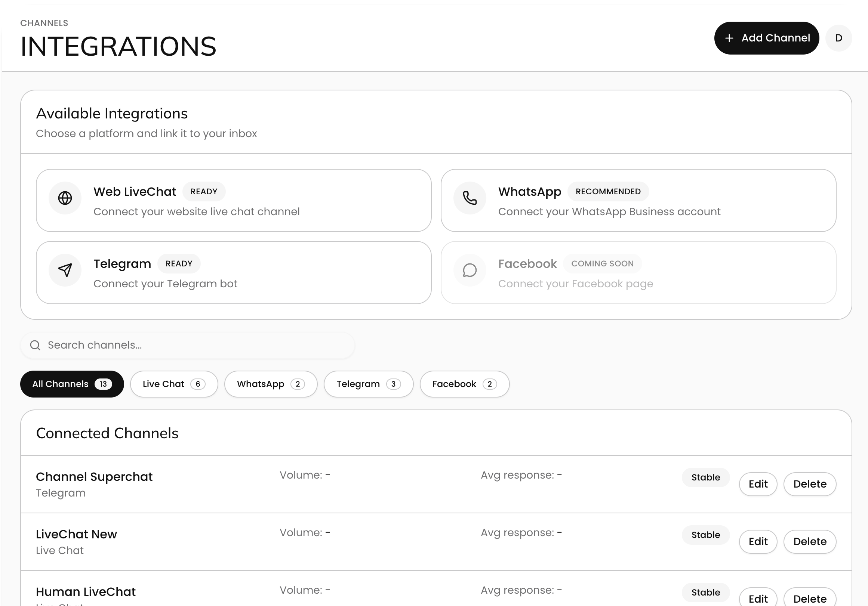
Task: Open the user avatar D
Action: point(838,38)
